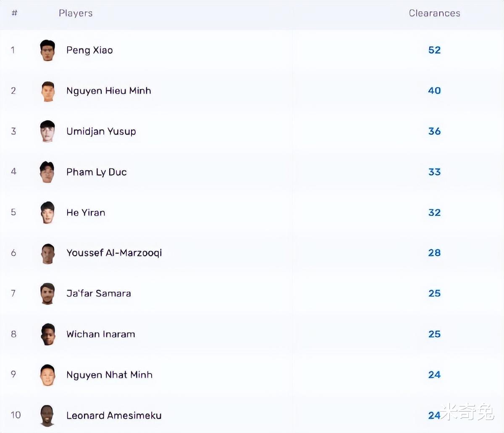The width and height of the screenshot is (504, 433).
Task: Click the Players column header
Action: (76, 13)
